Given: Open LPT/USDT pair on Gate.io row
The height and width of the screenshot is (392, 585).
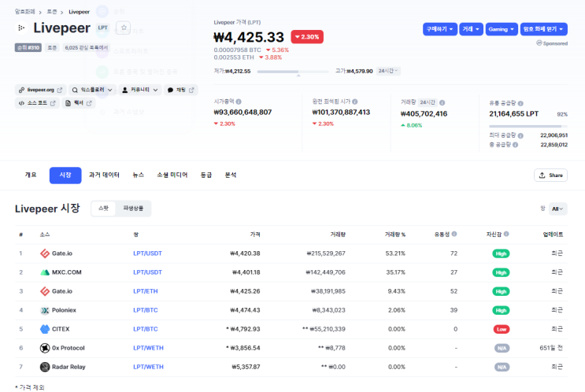Looking at the screenshot, I should click(147, 253).
